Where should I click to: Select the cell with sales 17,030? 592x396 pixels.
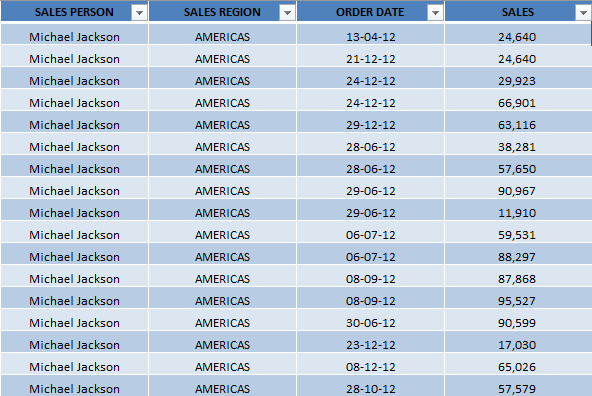(x=518, y=344)
